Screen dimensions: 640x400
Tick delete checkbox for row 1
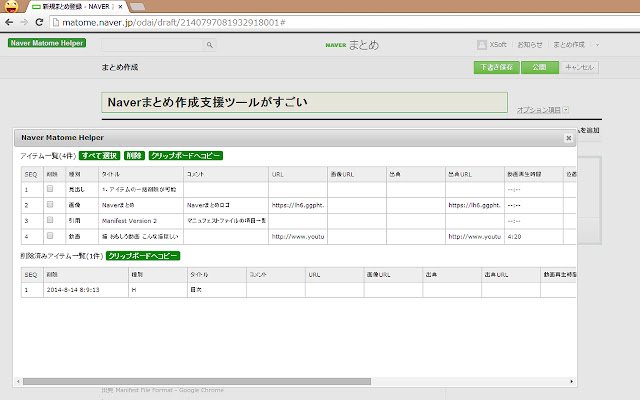[x=50, y=189]
